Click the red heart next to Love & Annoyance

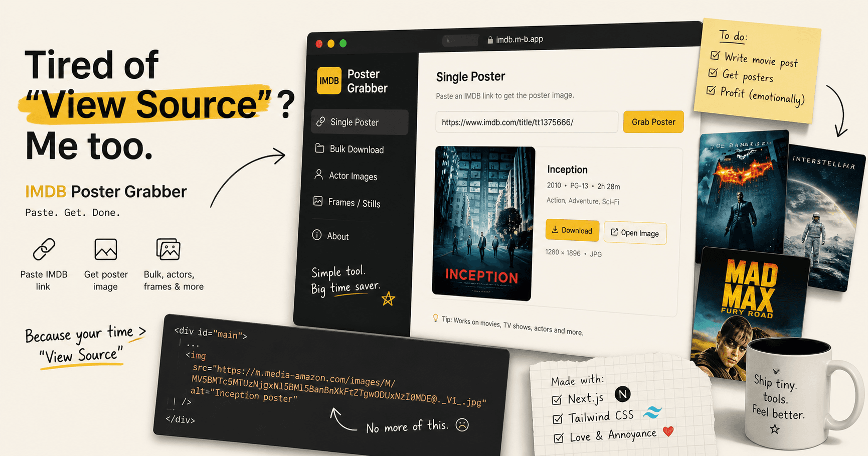(x=668, y=431)
